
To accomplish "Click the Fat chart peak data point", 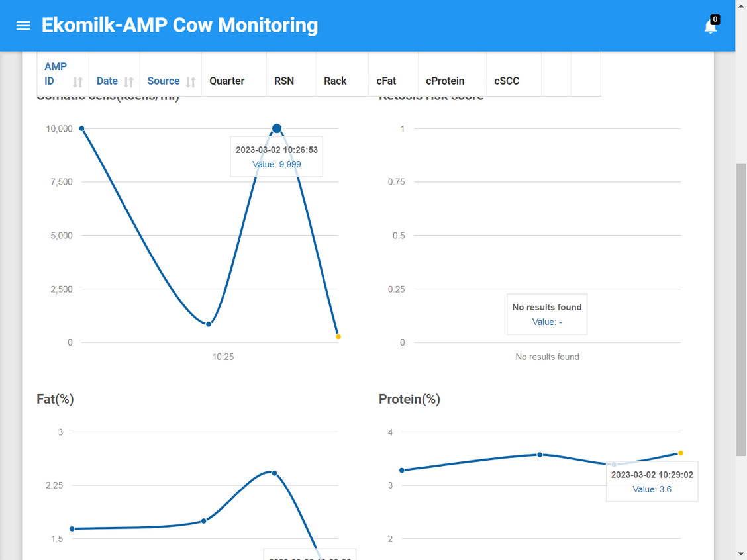I will click(274, 473).
